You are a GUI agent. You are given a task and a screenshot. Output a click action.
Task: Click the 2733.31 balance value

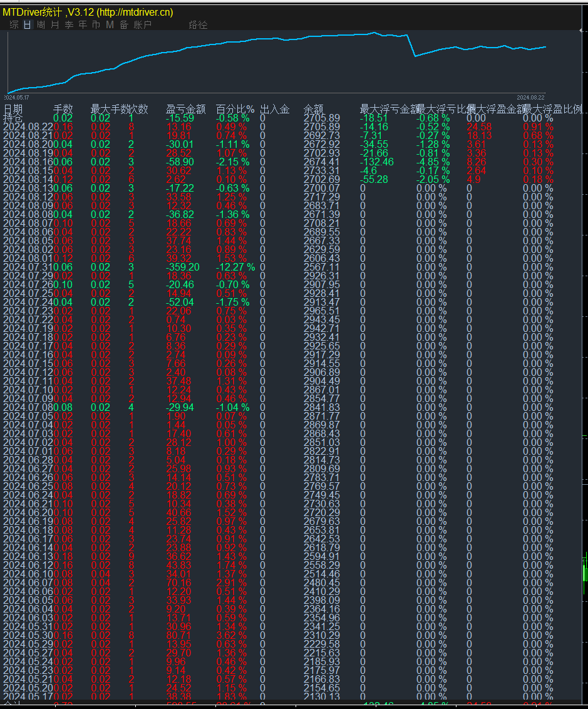click(x=322, y=170)
